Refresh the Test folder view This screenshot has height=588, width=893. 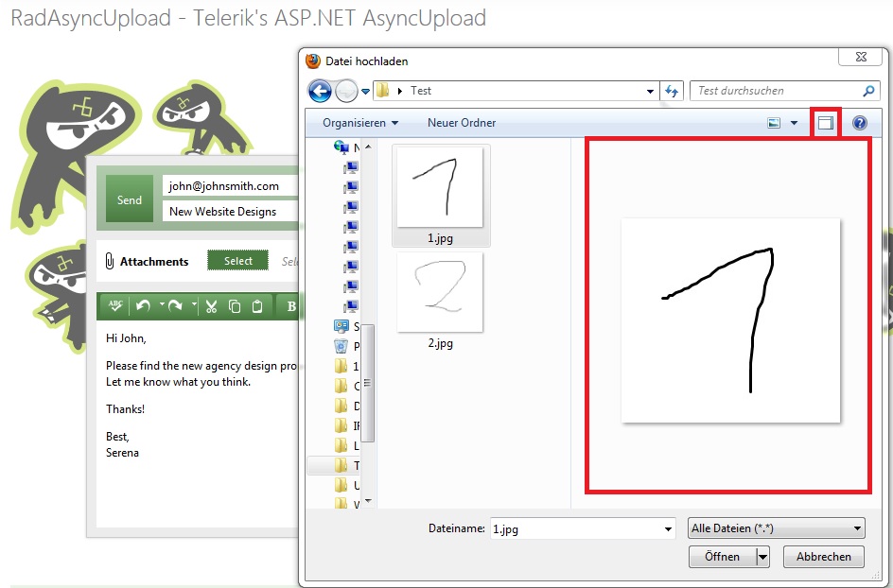[x=672, y=91]
